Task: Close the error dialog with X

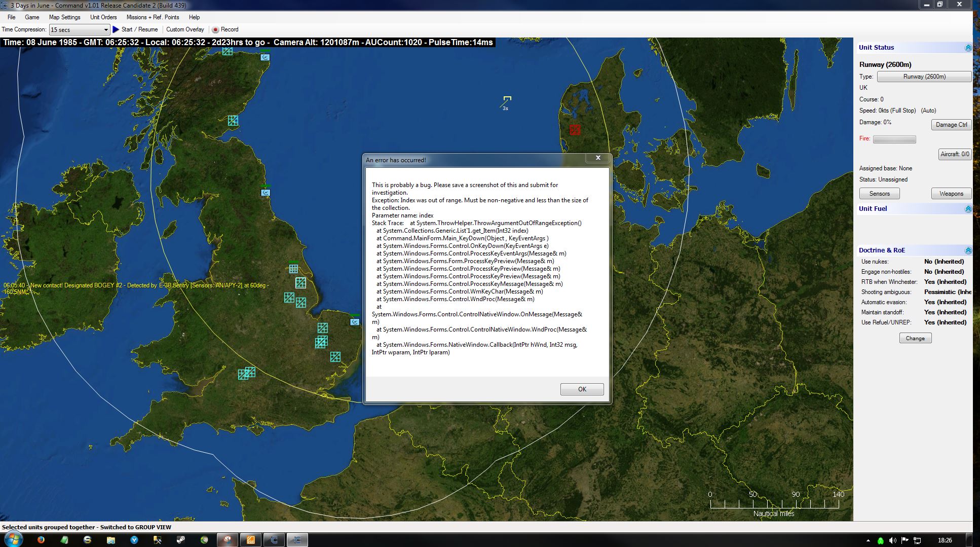Action: click(598, 158)
